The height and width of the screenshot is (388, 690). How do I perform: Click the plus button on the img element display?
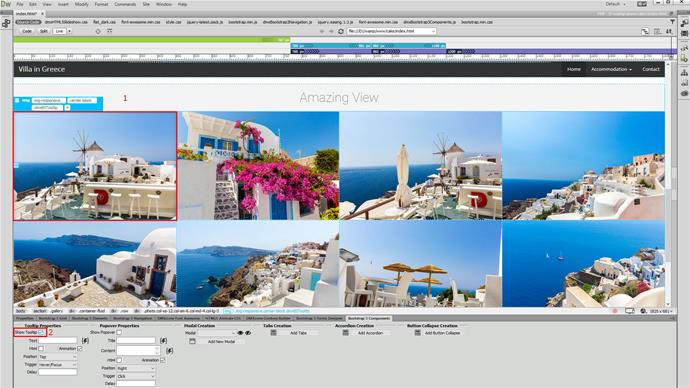click(x=67, y=107)
